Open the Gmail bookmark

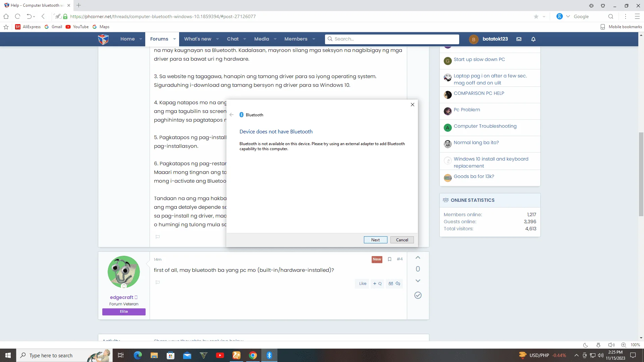tap(53, 27)
